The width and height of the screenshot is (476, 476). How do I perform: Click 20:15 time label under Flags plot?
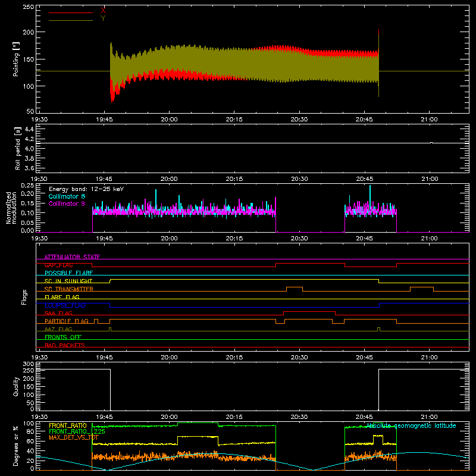pos(234,358)
